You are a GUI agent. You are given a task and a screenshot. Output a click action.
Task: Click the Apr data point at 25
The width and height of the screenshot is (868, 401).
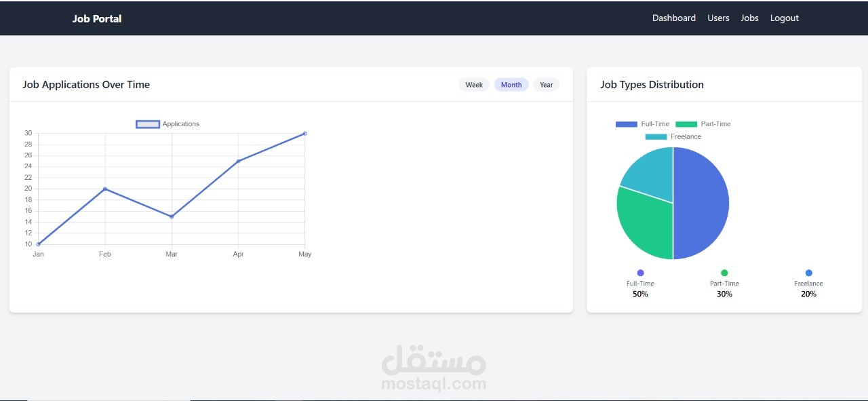238,161
